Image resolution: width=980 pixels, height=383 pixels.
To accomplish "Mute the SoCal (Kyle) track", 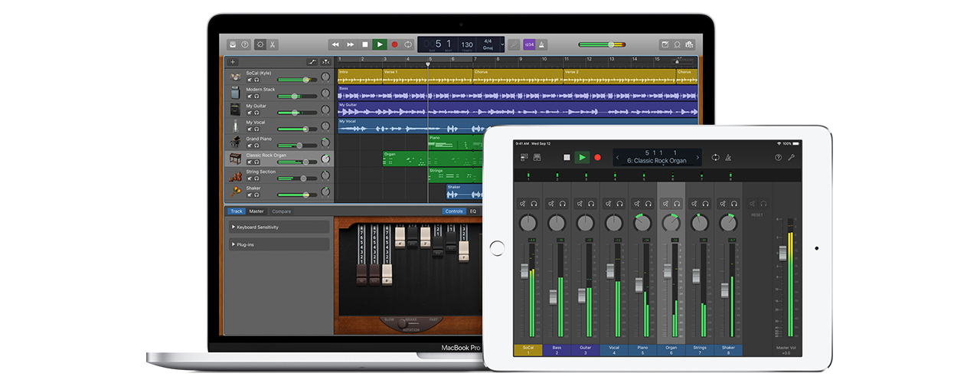I will (249, 80).
